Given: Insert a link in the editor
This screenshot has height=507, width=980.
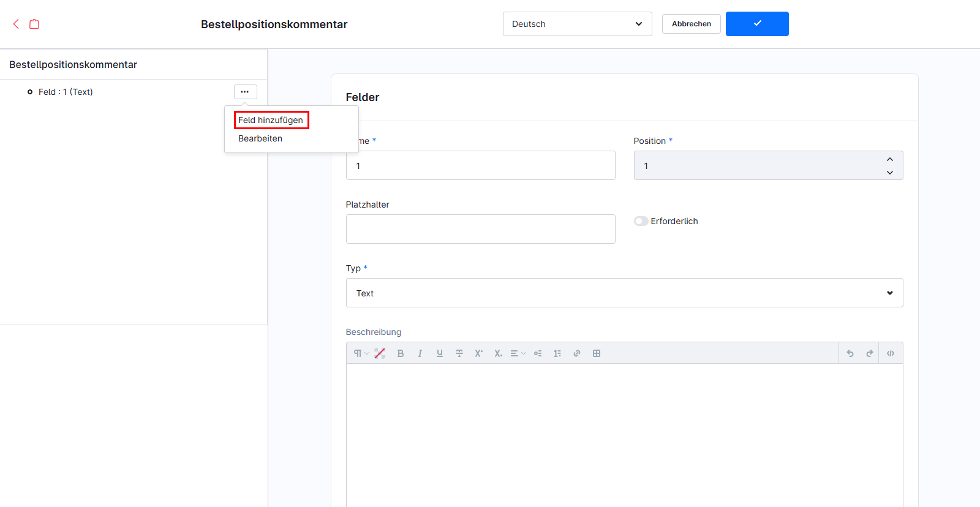Looking at the screenshot, I should pos(577,353).
